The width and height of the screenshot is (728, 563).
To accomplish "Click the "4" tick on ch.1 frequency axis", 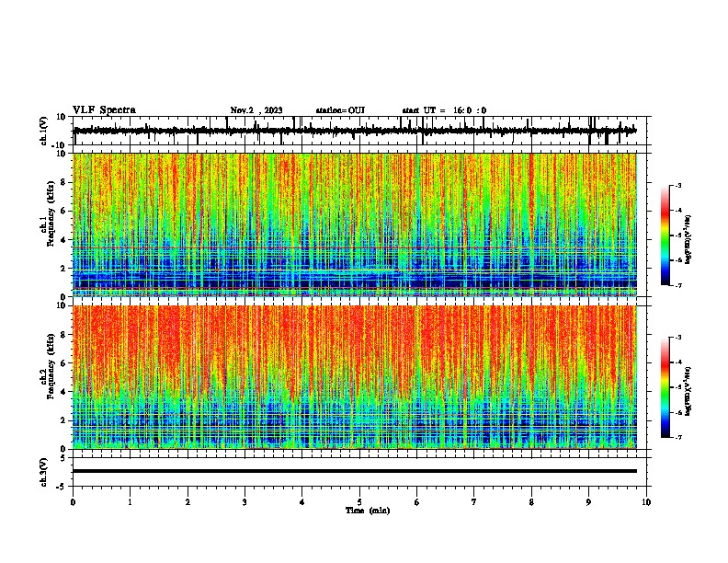I will (63, 240).
